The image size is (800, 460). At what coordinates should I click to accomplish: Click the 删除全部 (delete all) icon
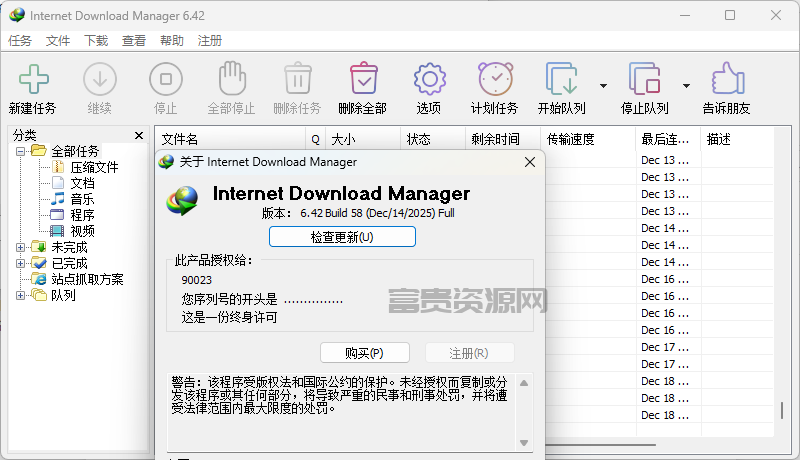(x=364, y=79)
